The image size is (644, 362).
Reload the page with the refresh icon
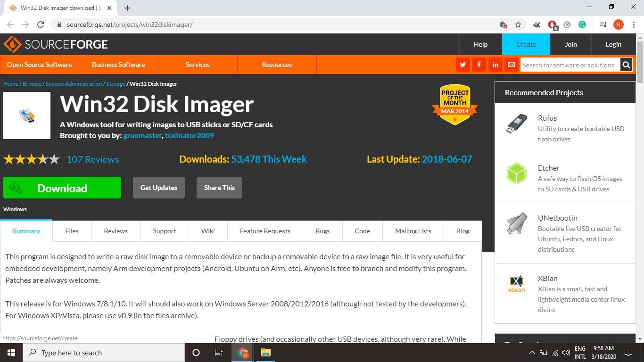(41, 25)
